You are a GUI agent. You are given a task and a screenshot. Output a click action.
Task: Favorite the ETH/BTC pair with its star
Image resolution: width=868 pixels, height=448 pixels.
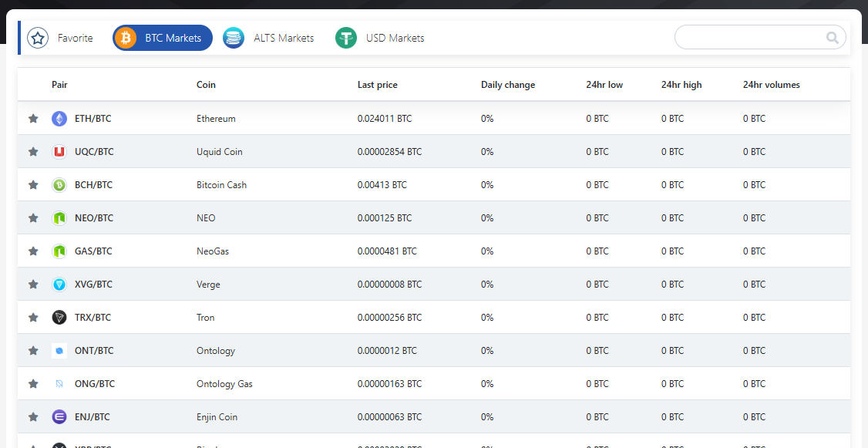coord(33,119)
